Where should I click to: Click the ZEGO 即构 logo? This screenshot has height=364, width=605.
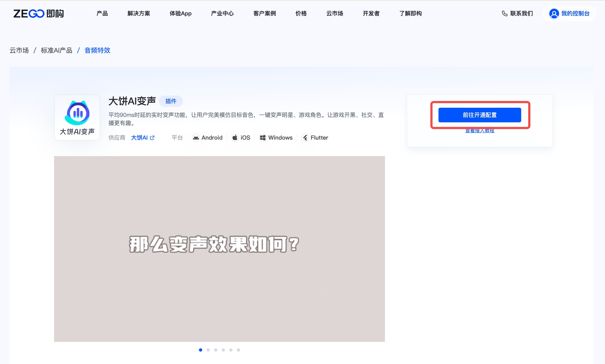tap(39, 14)
